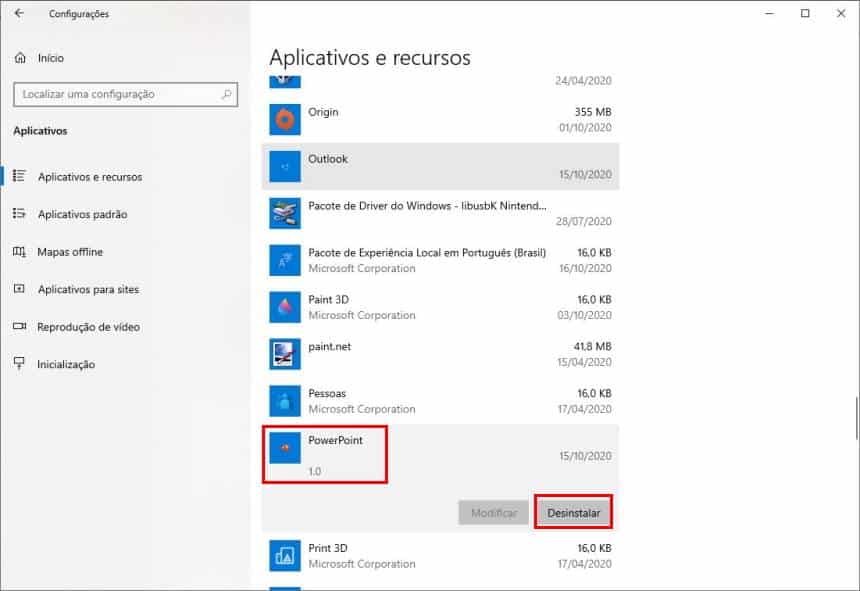Viewport: 860px width, 591px height.
Task: Click the Pessoas app icon
Action: 285,401
